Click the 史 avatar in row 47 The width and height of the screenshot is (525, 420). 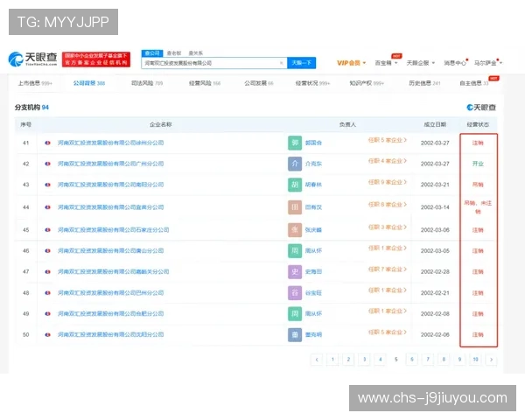(x=295, y=271)
